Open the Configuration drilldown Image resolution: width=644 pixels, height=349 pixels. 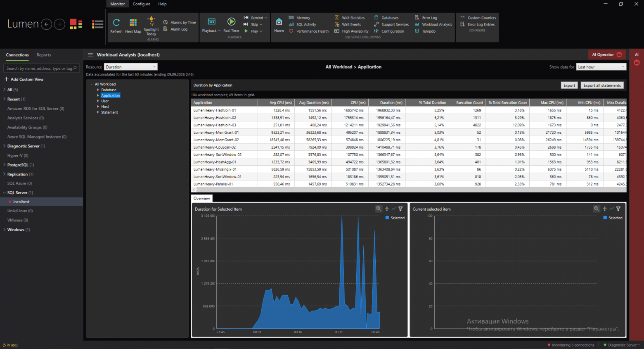pos(389,31)
